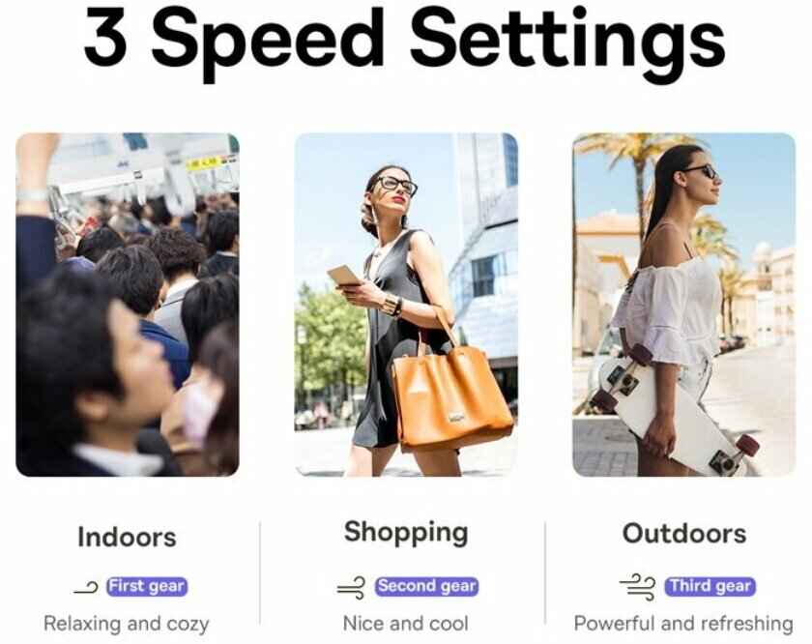Click the Indoors heading

click(127, 537)
